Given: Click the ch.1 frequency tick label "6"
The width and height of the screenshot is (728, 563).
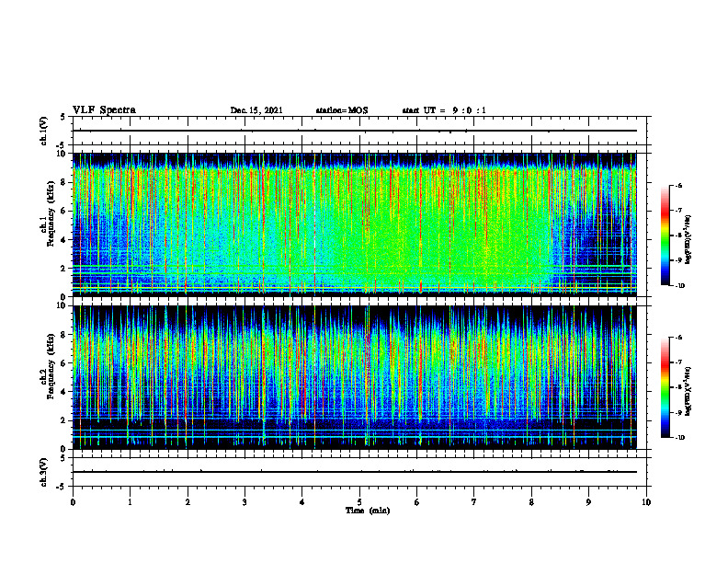Looking at the screenshot, I should [64, 211].
